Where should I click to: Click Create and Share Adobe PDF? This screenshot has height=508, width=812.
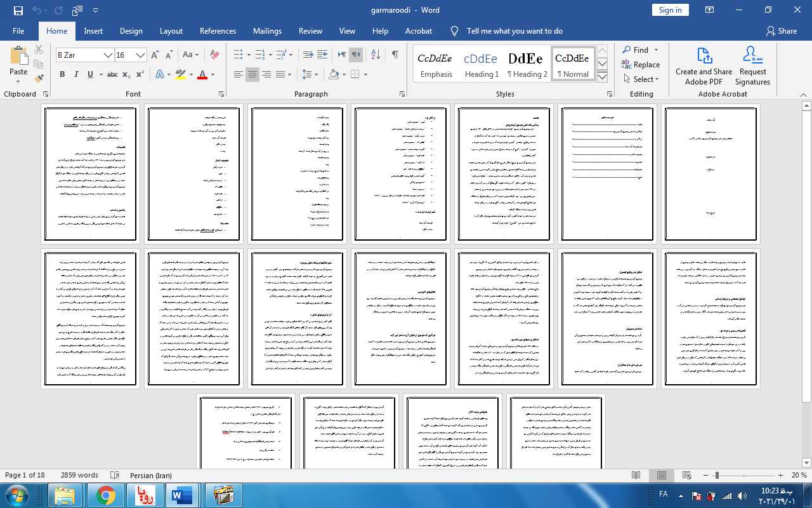click(704, 66)
